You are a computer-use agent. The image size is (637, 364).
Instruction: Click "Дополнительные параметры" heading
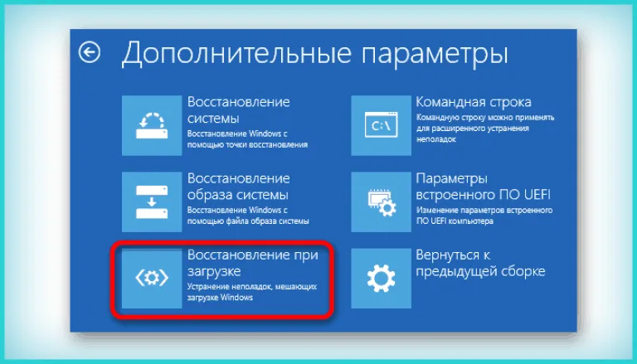click(x=315, y=53)
